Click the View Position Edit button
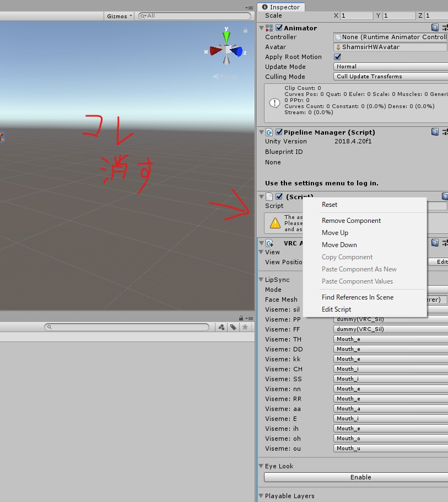The height and width of the screenshot is (502, 448). [x=438, y=262]
